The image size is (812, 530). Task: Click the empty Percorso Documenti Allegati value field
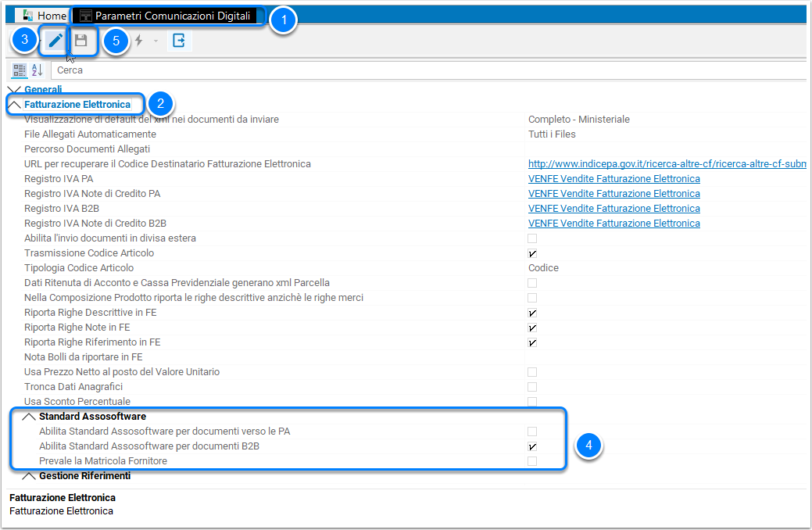[x=665, y=149]
